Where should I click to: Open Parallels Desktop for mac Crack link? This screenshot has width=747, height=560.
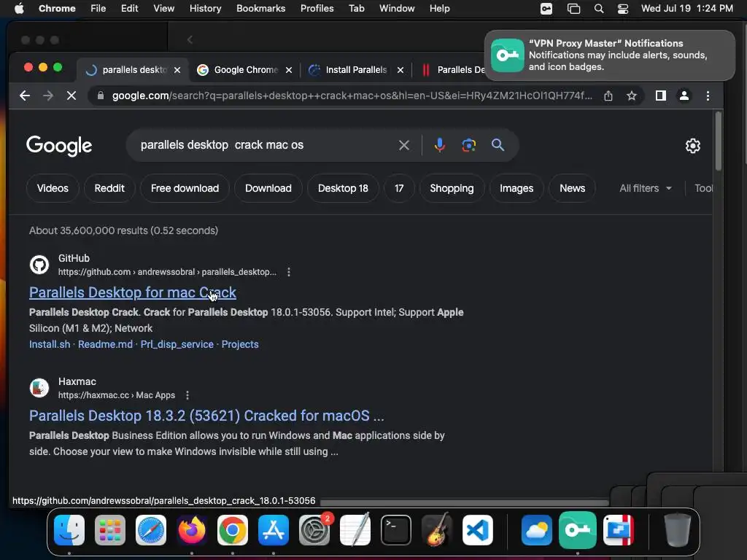[x=133, y=292]
